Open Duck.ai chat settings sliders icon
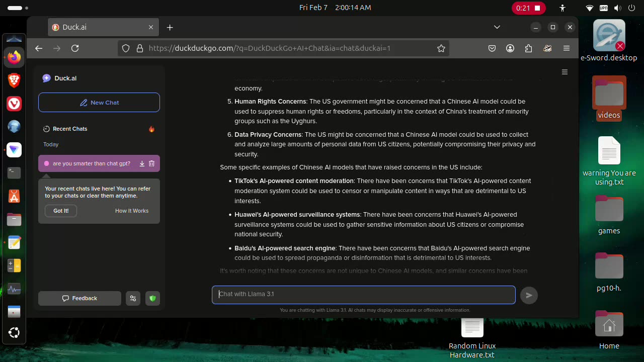The width and height of the screenshot is (644, 362). pyautogui.click(x=133, y=298)
